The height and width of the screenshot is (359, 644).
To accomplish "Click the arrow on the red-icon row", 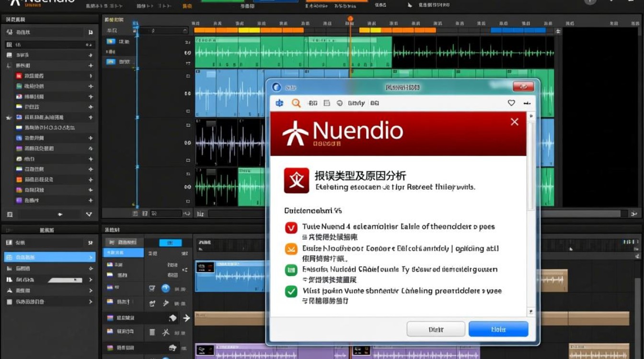I will pos(91,76).
